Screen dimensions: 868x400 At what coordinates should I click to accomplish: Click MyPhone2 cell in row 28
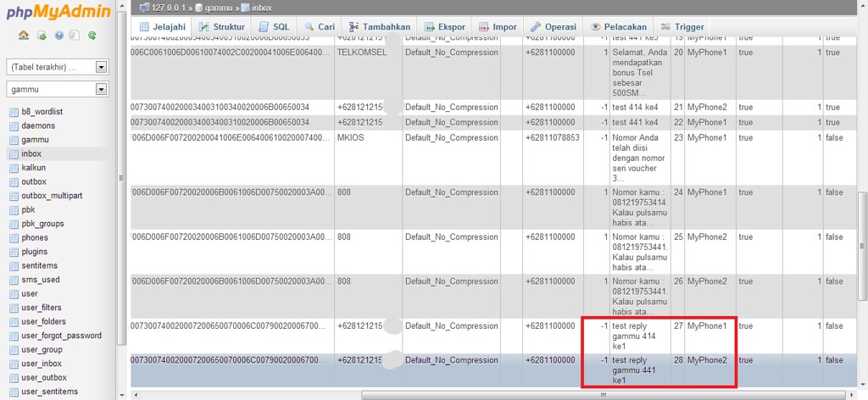pyautogui.click(x=707, y=360)
